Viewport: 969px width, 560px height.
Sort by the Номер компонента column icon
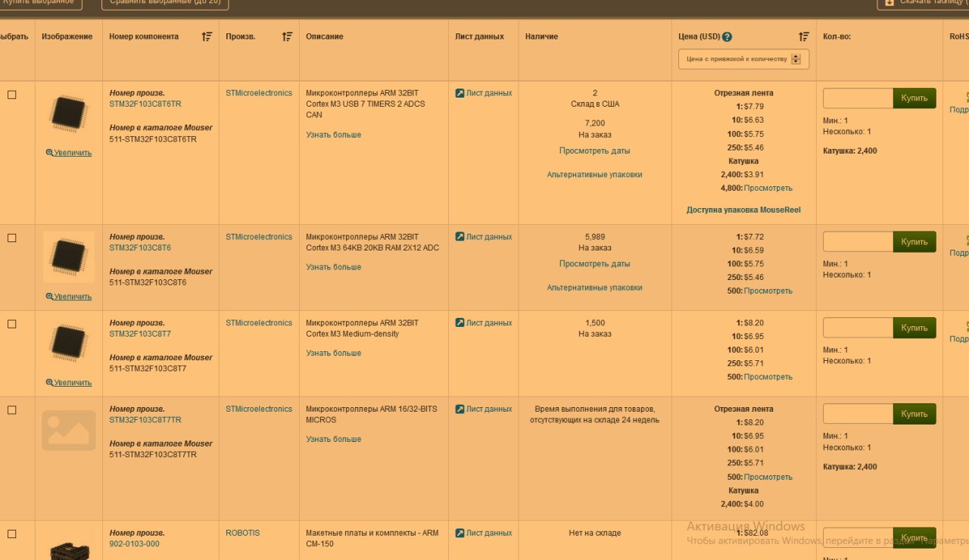207,36
